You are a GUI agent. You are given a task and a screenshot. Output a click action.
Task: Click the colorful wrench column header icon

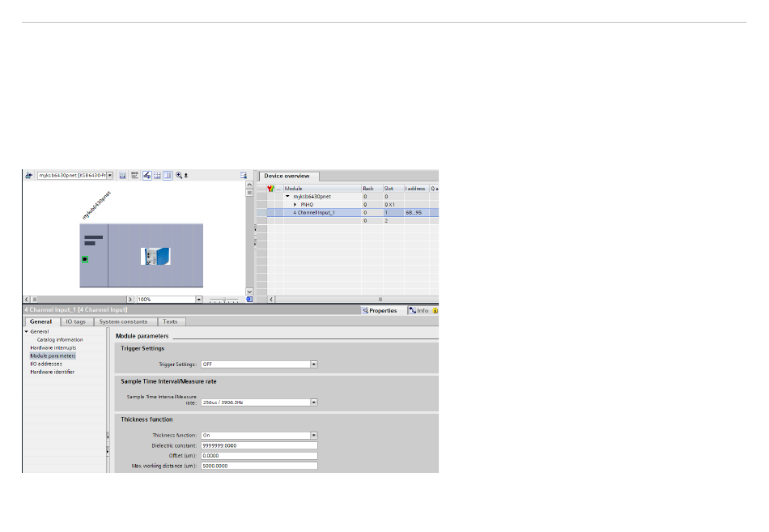(x=270, y=189)
